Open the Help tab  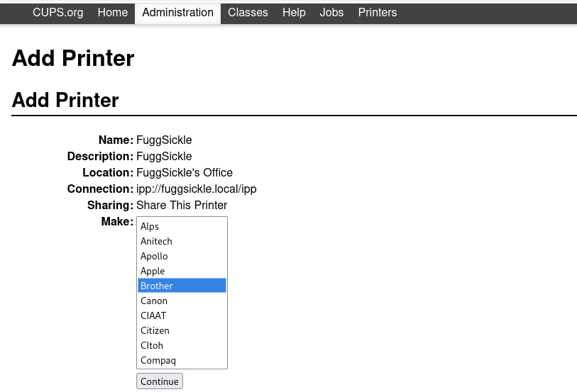294,13
